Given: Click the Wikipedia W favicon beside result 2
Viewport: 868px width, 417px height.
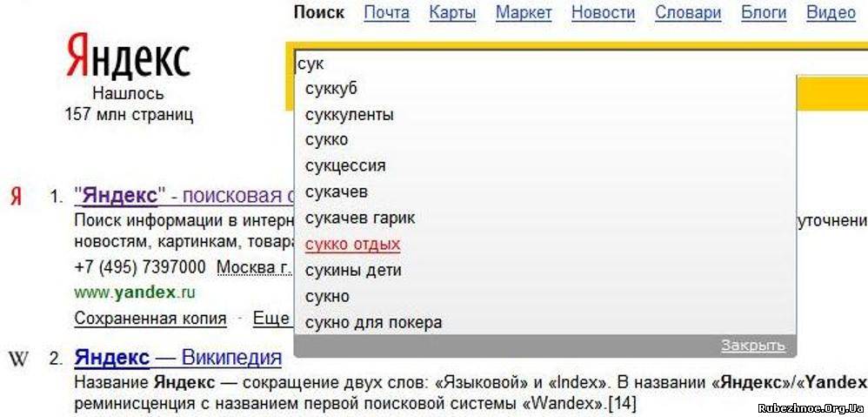Looking at the screenshot, I should pyautogui.click(x=18, y=359).
